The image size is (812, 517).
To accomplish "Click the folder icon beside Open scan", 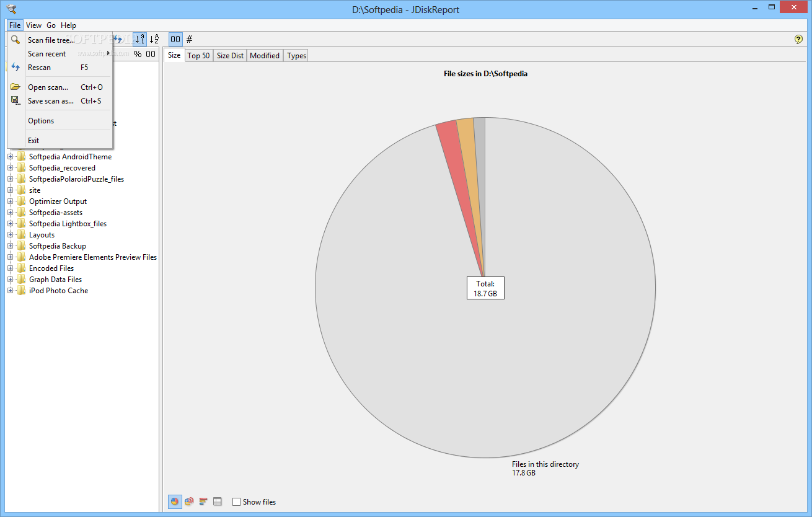I will coord(15,87).
